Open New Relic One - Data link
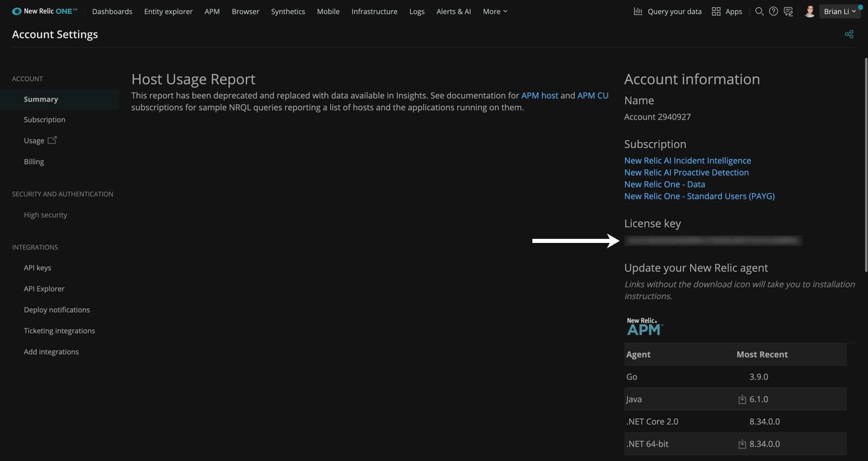The width and height of the screenshot is (868, 461). point(664,184)
